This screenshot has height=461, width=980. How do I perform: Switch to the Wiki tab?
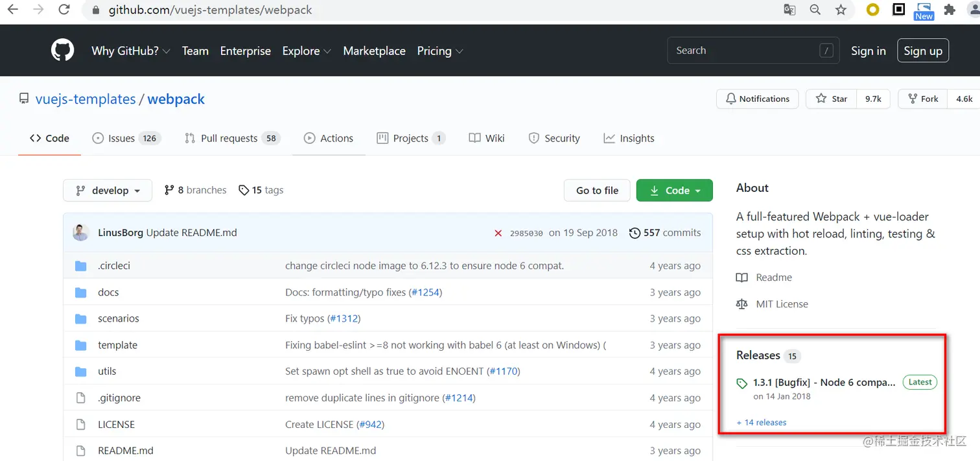pyautogui.click(x=487, y=138)
